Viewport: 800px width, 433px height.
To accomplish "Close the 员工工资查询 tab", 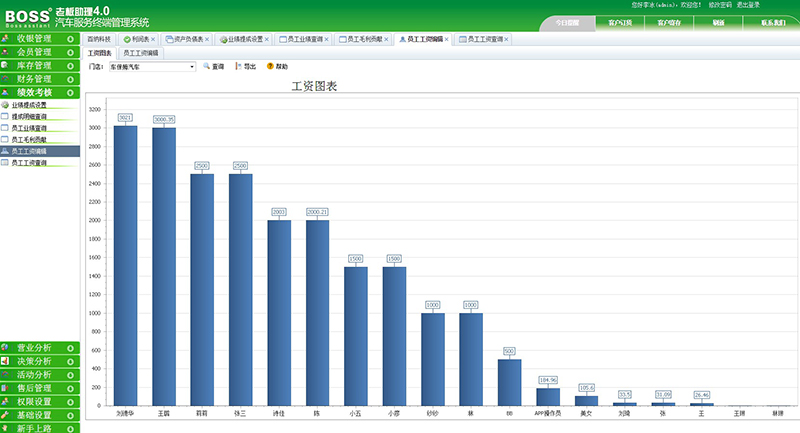I will tap(506, 39).
